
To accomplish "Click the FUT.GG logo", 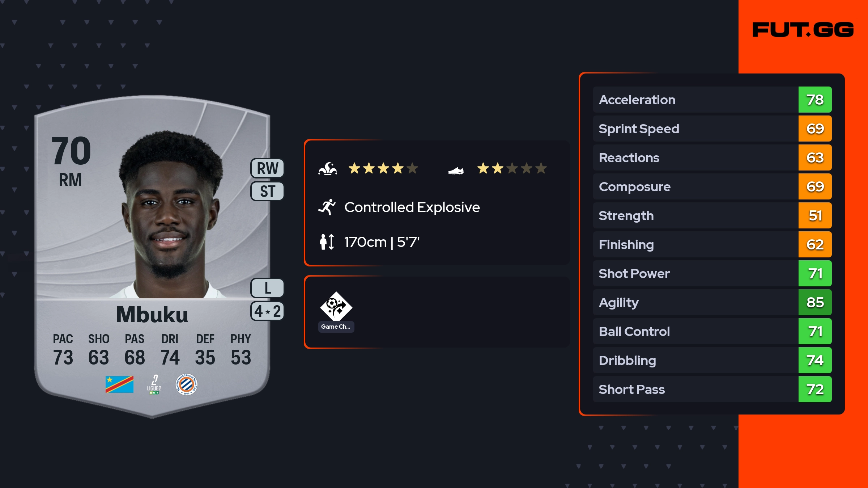I will 803,30.
